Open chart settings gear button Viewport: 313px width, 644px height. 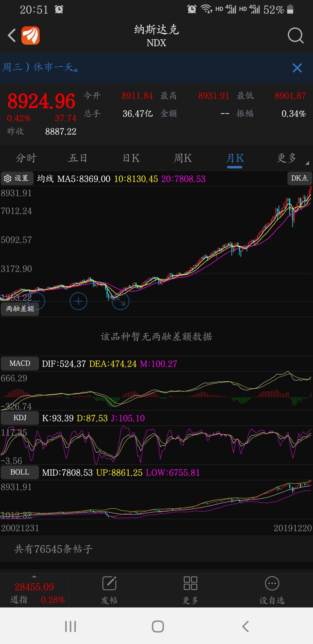pyautogui.click(x=17, y=178)
